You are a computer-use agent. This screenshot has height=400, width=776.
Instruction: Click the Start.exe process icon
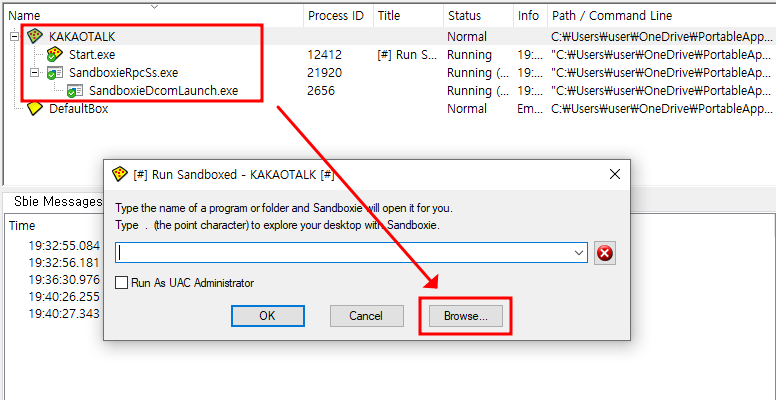[x=54, y=54]
